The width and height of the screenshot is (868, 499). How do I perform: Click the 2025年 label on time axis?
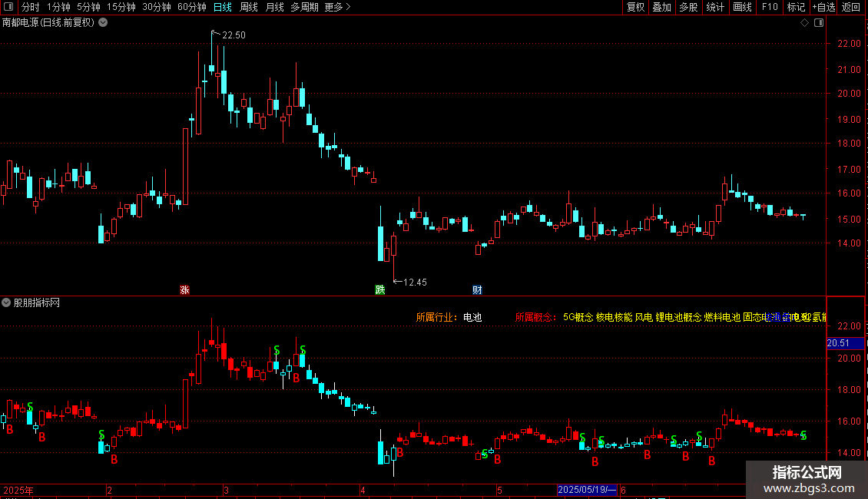click(18, 490)
